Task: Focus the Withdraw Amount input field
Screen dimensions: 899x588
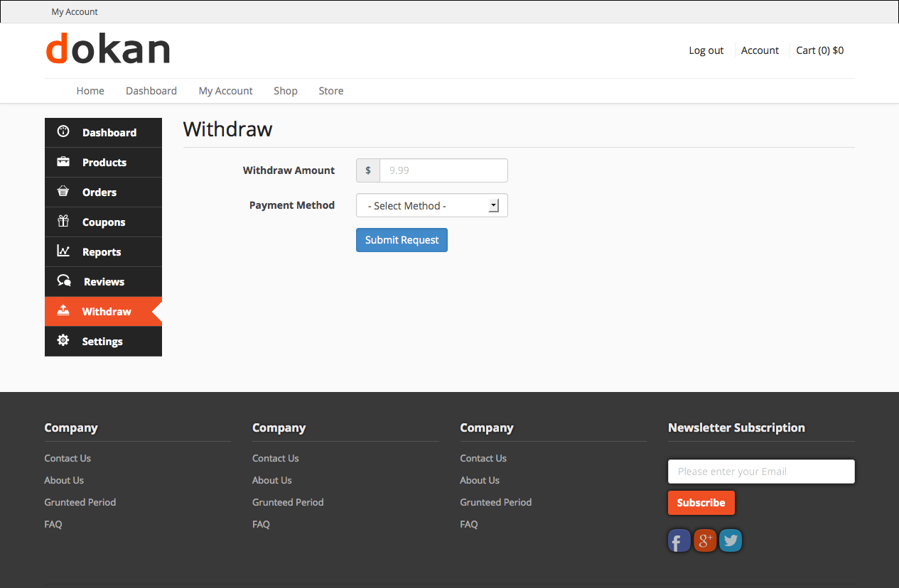Action: pyautogui.click(x=443, y=170)
